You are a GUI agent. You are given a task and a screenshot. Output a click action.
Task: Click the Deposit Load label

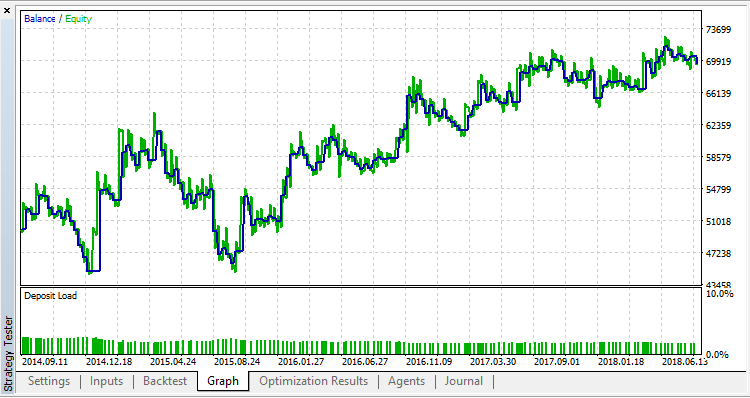50,296
